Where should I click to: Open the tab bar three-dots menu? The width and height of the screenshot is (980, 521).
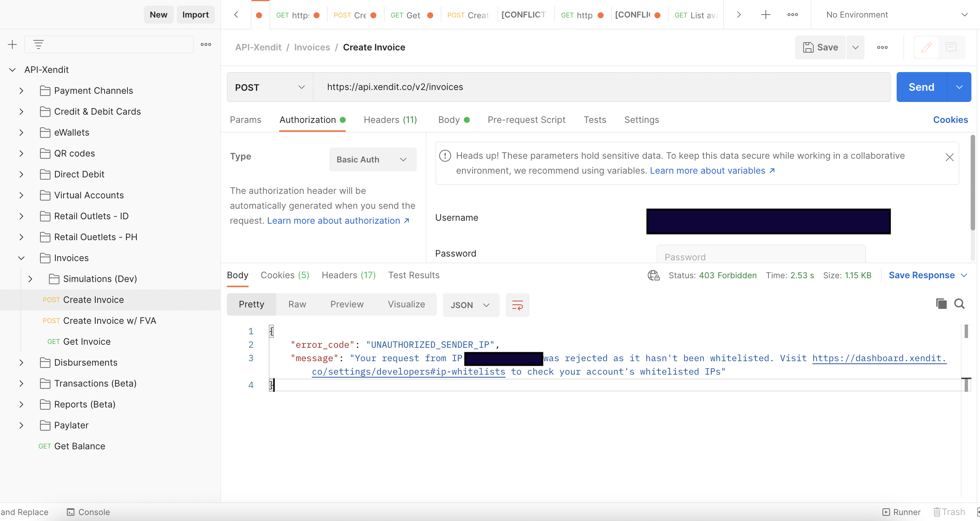tap(792, 15)
